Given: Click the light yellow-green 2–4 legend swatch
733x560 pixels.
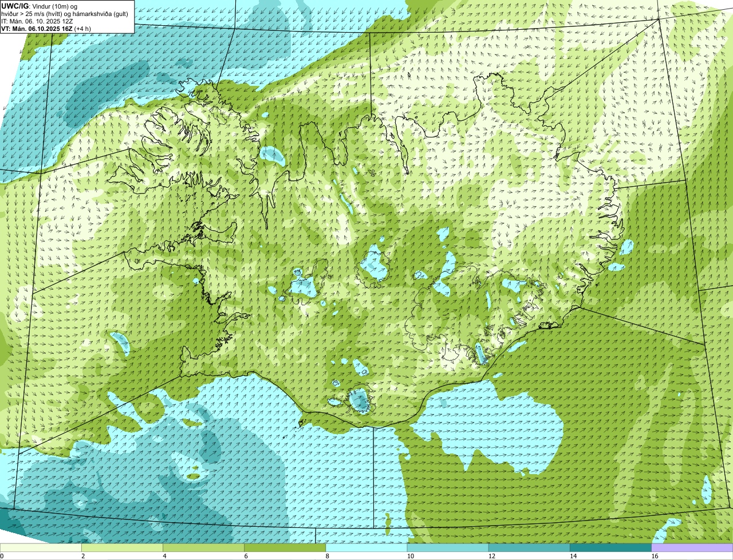Looking at the screenshot, I should [x=122, y=548].
